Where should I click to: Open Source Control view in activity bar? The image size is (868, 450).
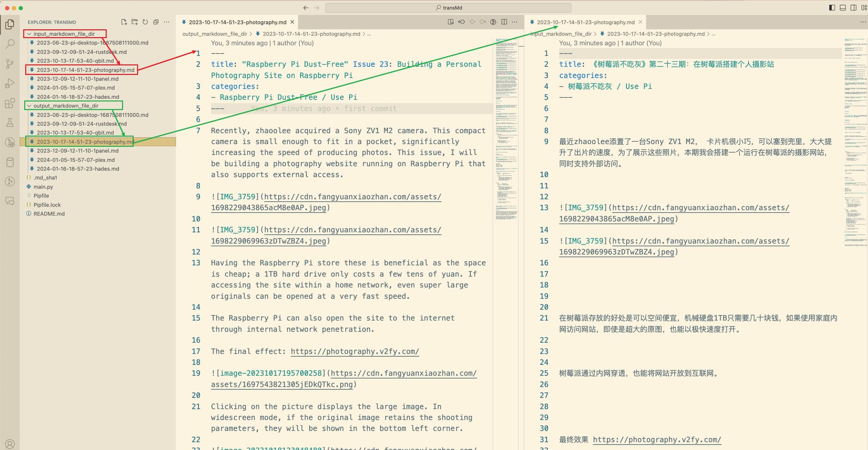tap(10, 64)
